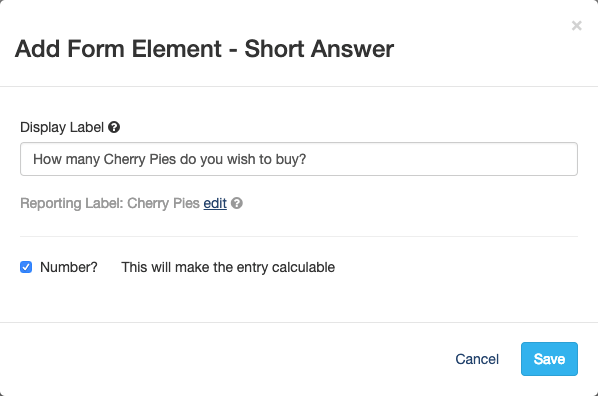Click the Number? label text
This screenshot has height=396, width=598.
(x=69, y=267)
